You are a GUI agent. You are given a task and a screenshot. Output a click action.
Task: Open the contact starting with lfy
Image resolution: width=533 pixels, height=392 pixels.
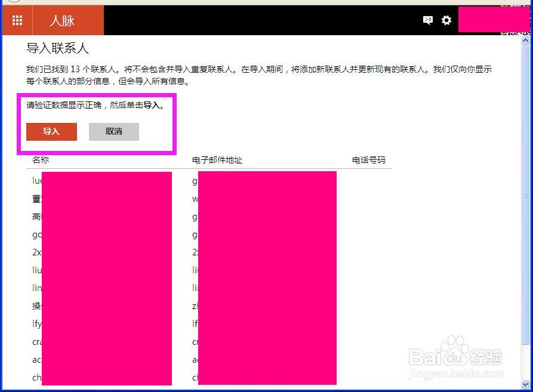[37, 323]
